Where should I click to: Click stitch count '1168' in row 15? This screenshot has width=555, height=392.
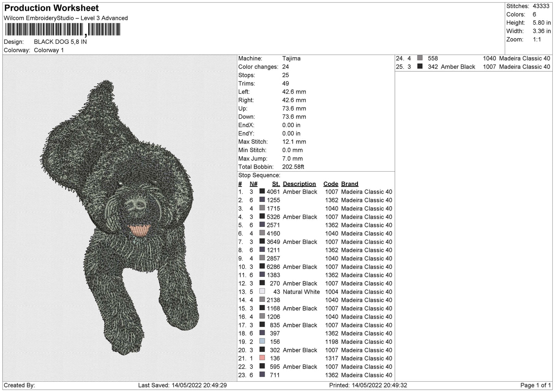tap(273, 308)
